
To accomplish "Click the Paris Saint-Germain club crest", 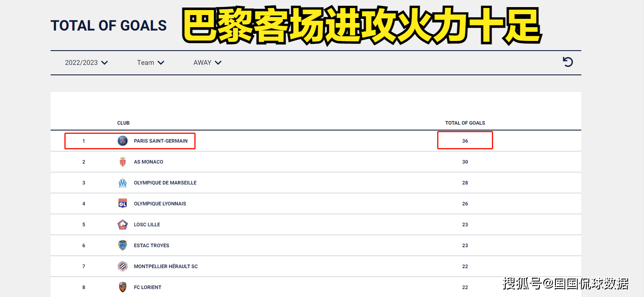I will click(x=122, y=141).
